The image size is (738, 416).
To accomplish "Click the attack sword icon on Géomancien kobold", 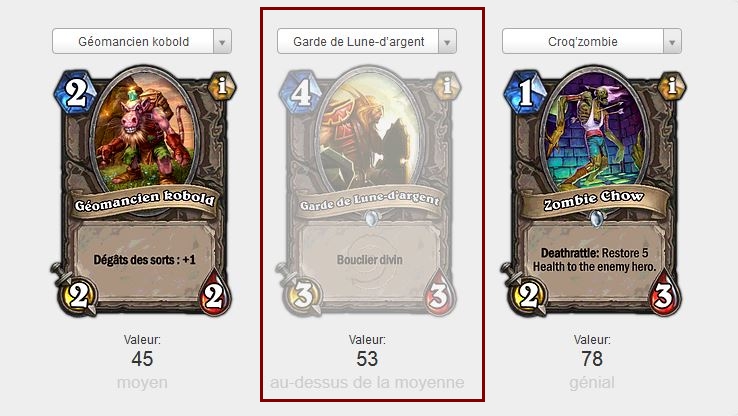I will [x=75, y=290].
